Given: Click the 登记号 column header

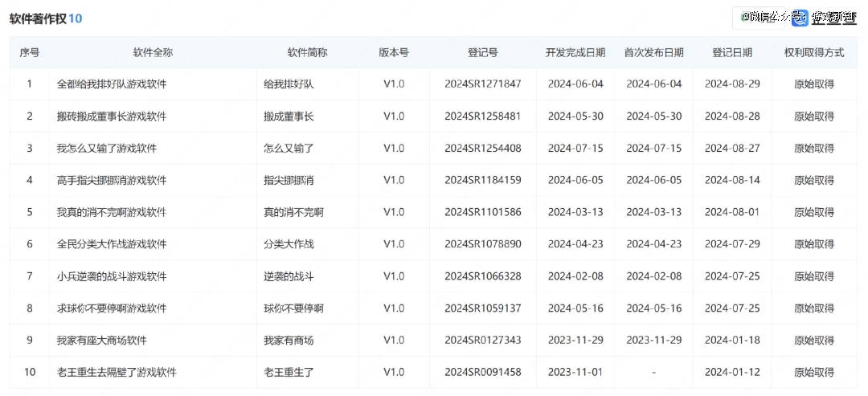Looking at the screenshot, I should point(482,52).
